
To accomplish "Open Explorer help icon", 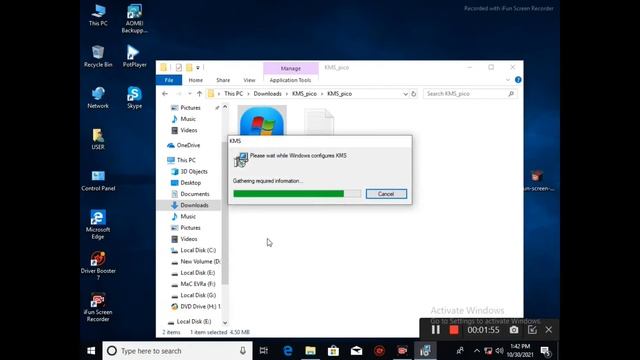I will pyautogui.click(x=518, y=80).
